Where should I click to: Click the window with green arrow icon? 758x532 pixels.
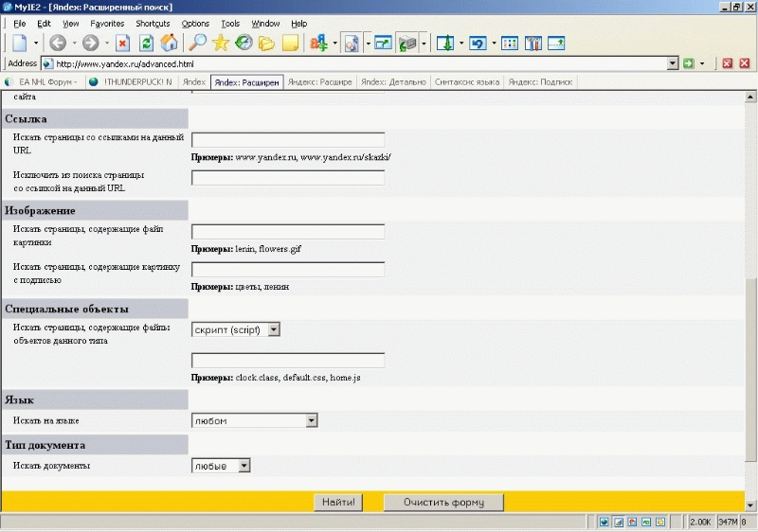point(383,43)
